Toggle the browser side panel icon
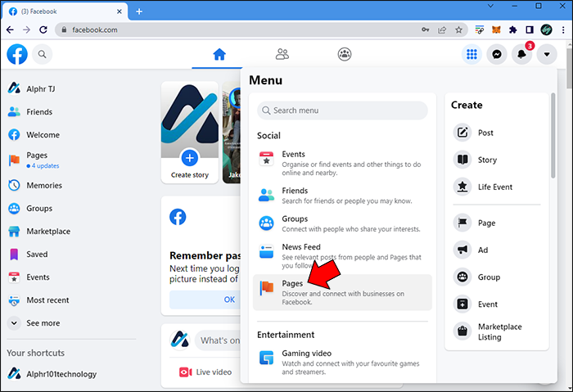 pyautogui.click(x=530, y=29)
